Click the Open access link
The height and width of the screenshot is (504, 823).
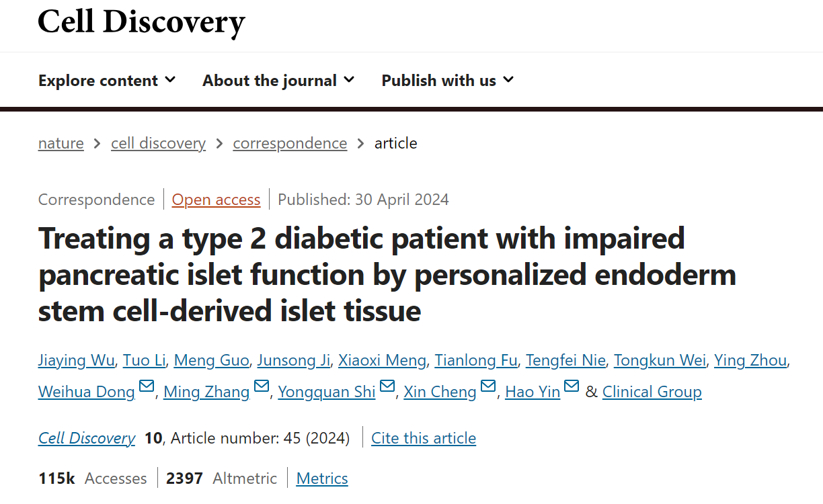[x=216, y=200]
